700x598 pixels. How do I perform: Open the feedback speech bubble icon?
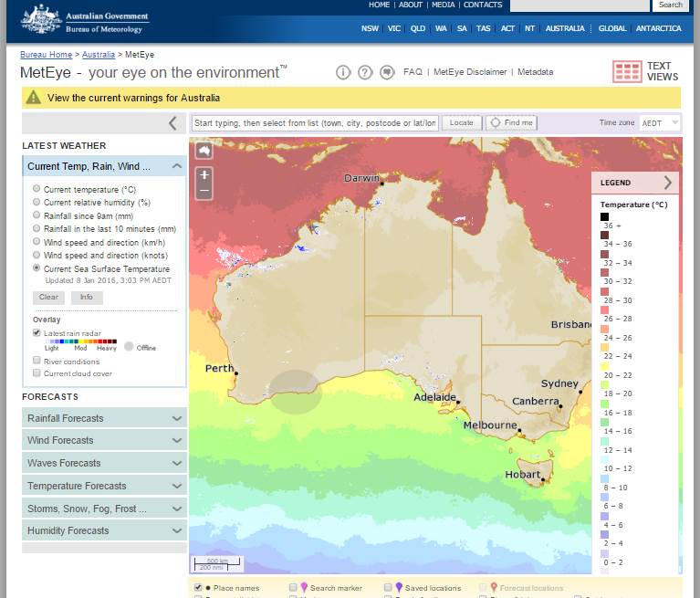(x=387, y=72)
